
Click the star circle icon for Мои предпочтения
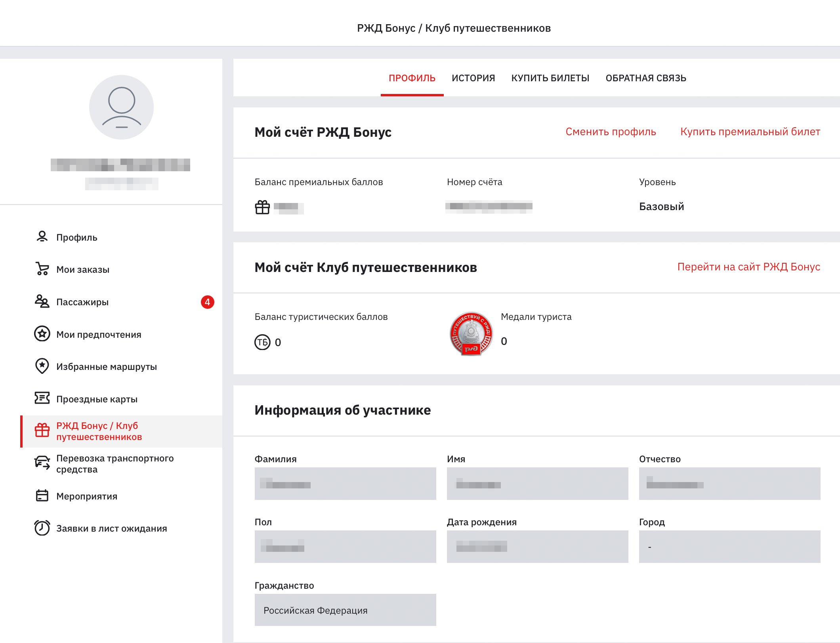[x=42, y=334]
